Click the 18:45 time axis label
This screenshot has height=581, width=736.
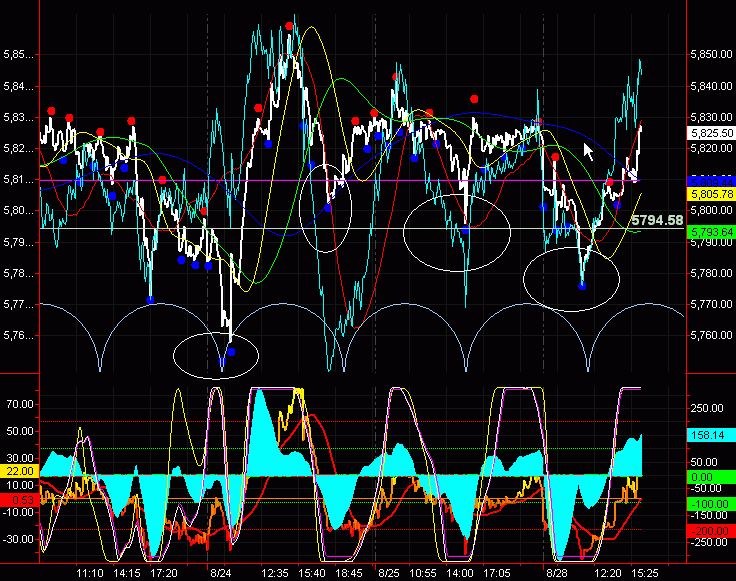(349, 573)
